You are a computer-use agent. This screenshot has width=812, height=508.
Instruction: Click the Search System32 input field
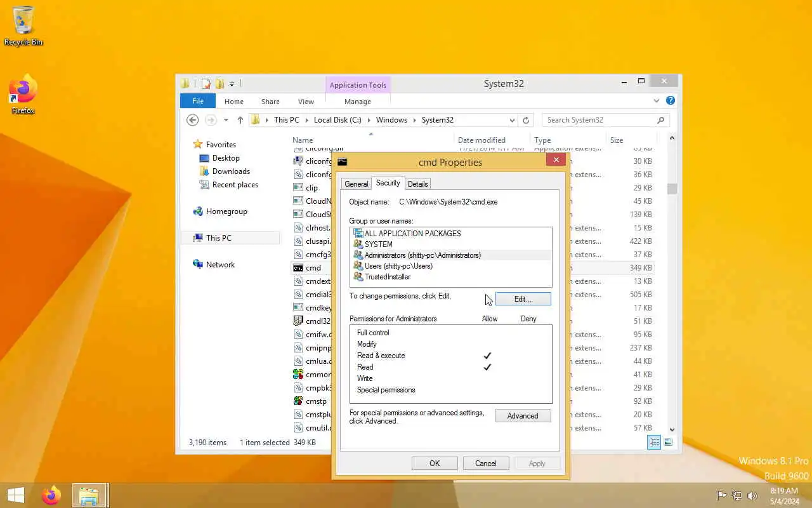599,120
